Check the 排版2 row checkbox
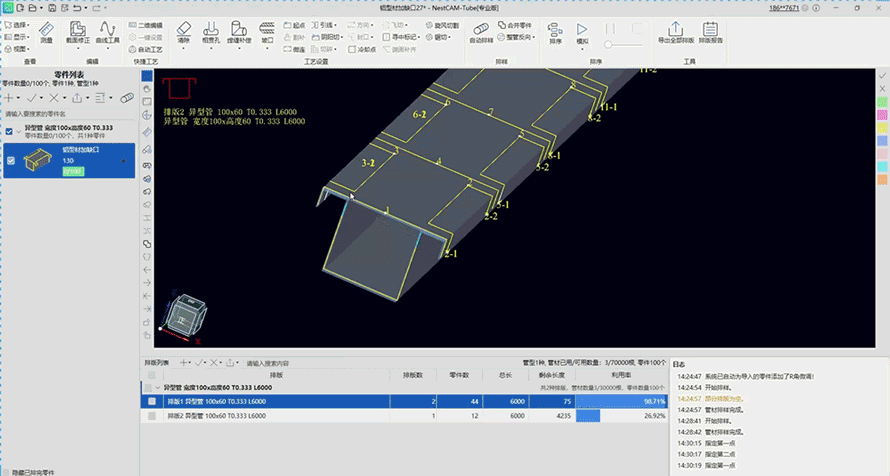The height and width of the screenshot is (476, 890). point(152,416)
